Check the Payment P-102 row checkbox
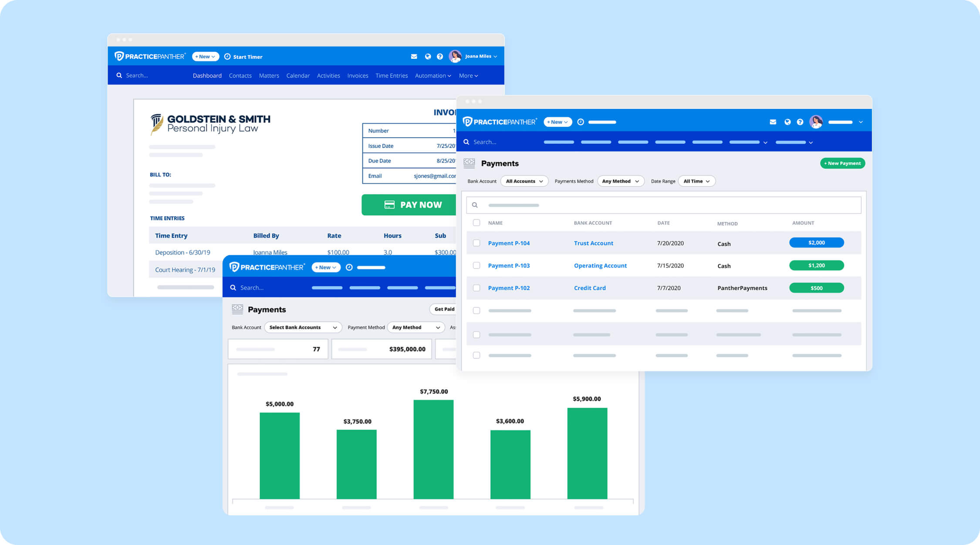This screenshot has height=545, width=980. [476, 288]
